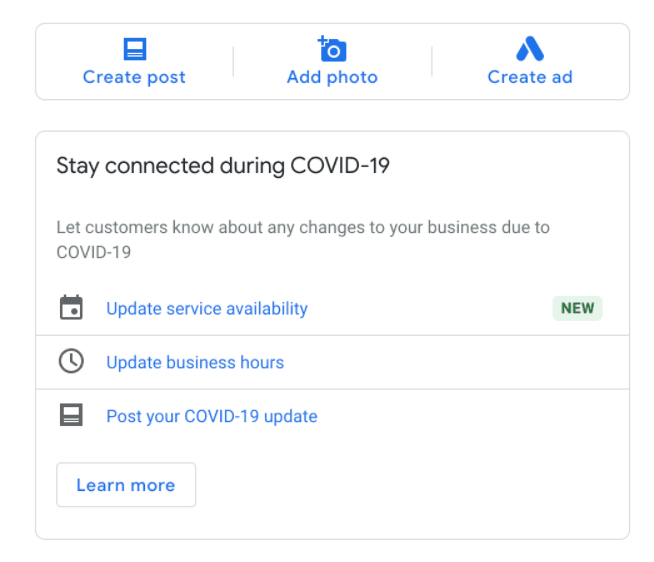Image resolution: width=654 pixels, height=562 pixels.
Task: Click the Google Ads logo icon
Action: [530, 48]
